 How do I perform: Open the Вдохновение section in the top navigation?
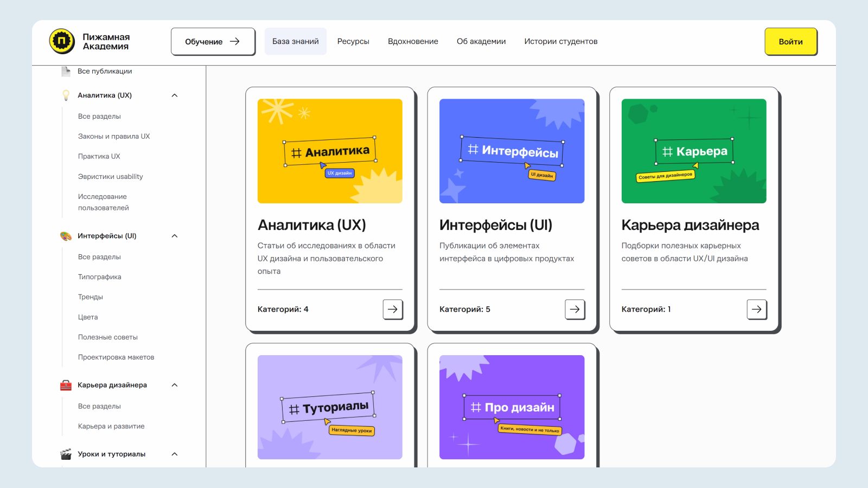413,41
